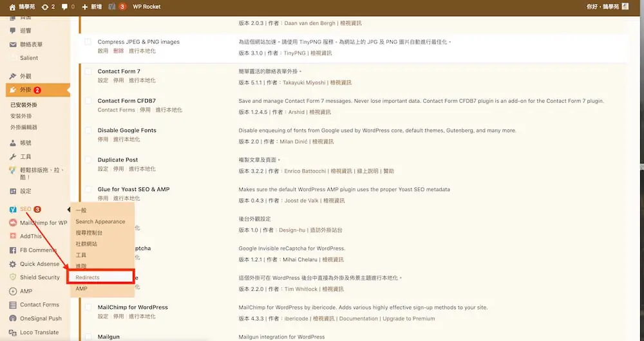The height and width of the screenshot is (341, 644).
Task: Click the comments bubble icon in admin bar
Action: (x=64, y=7)
